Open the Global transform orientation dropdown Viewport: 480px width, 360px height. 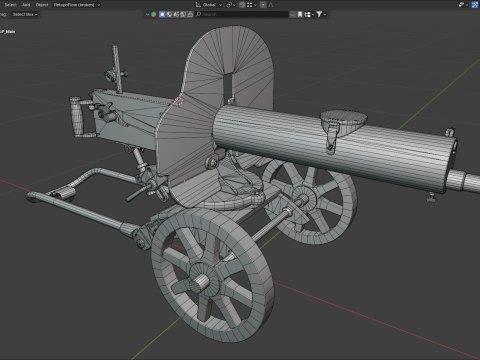point(209,5)
